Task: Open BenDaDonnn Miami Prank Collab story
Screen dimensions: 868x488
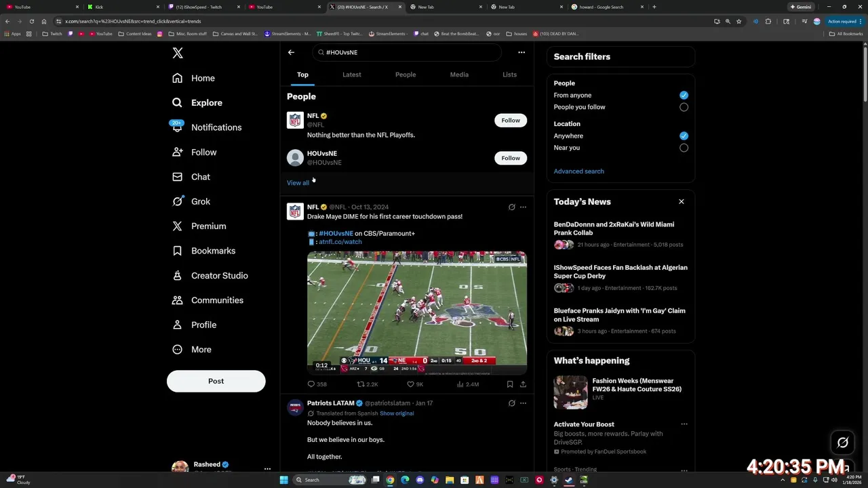Action: coord(620,236)
